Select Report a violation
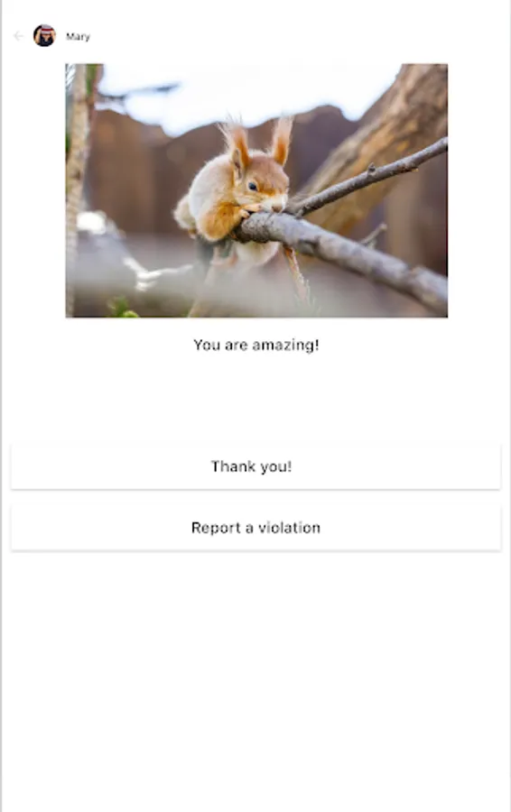The height and width of the screenshot is (812, 511). (255, 528)
